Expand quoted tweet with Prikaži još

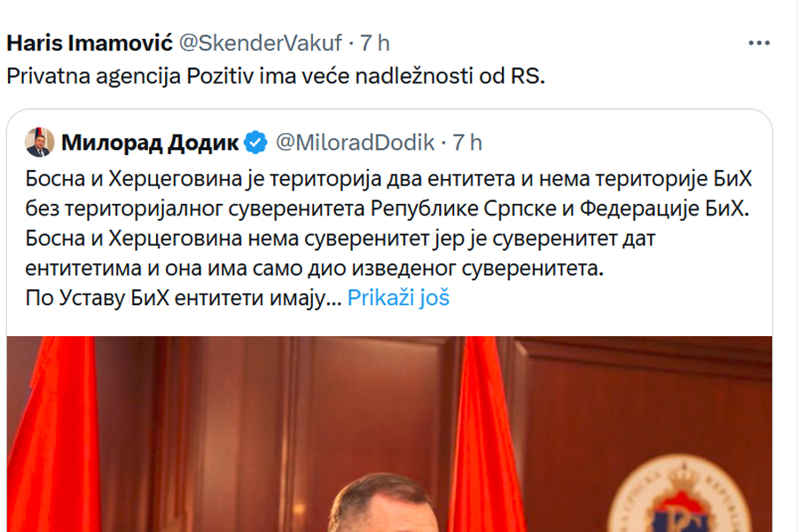[x=398, y=298]
